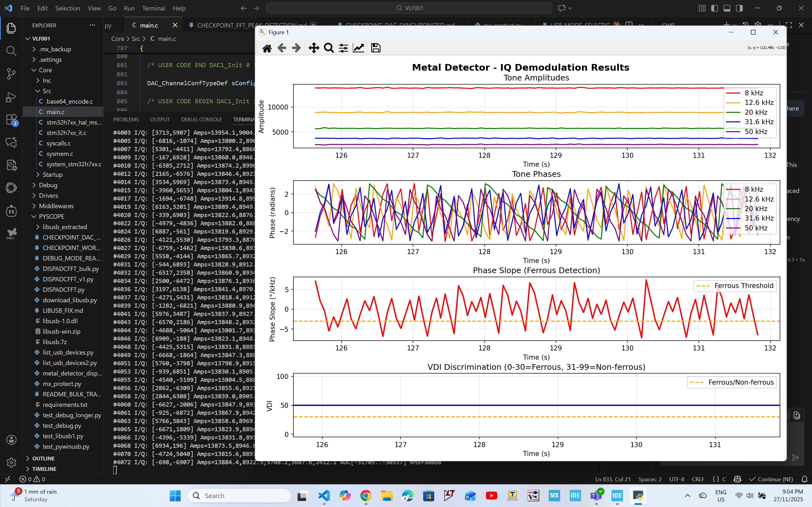
Task: Expand the Debug folder in explorer
Action: tap(48, 185)
